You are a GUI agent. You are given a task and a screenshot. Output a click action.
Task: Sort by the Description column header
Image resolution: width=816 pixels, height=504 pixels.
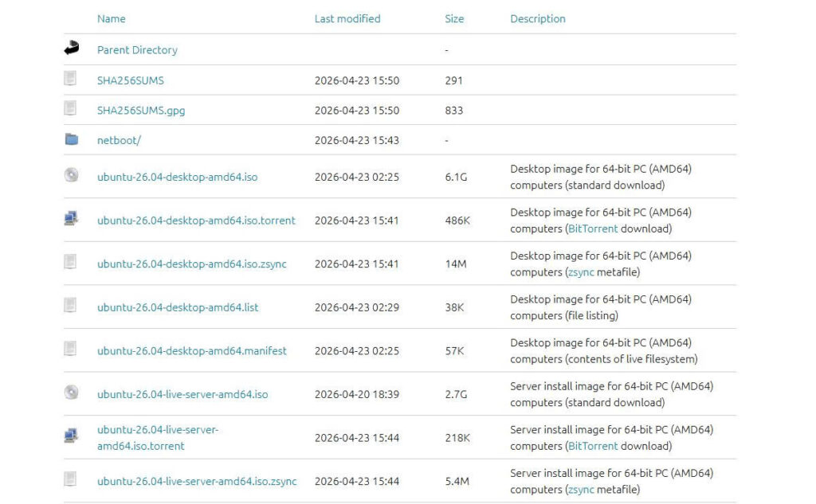tap(538, 19)
